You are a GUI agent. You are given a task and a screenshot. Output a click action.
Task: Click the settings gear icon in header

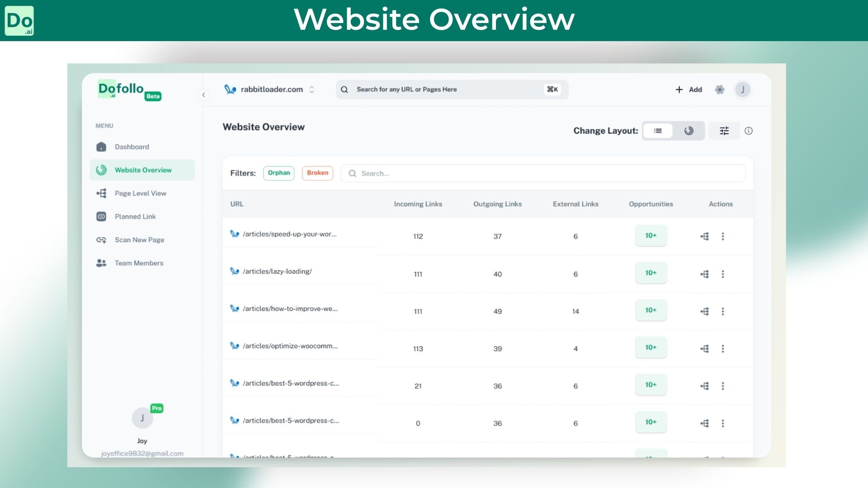(x=720, y=89)
